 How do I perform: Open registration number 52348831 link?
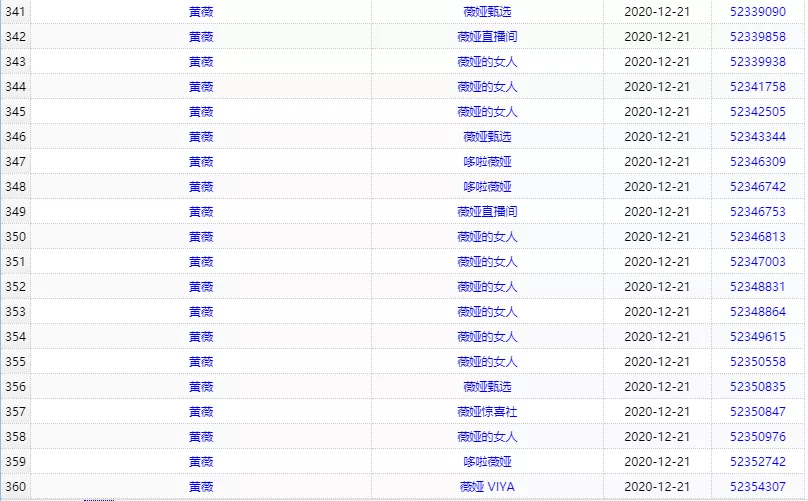pyautogui.click(x=758, y=287)
